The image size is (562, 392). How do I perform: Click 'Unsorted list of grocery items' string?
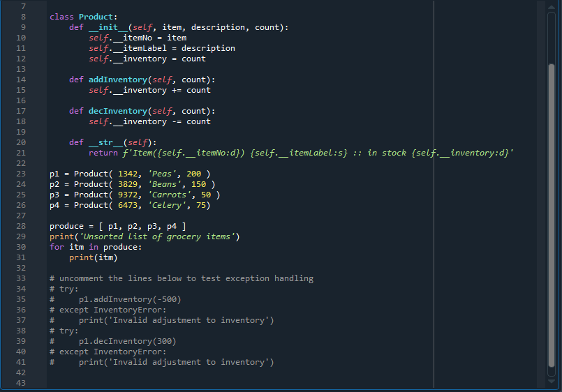click(157, 236)
